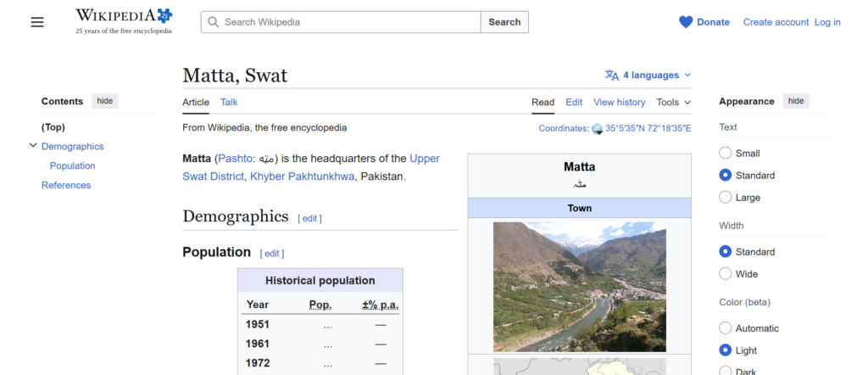Click the Donate heart icon
Screen dimensions: 868x375
[x=686, y=22]
